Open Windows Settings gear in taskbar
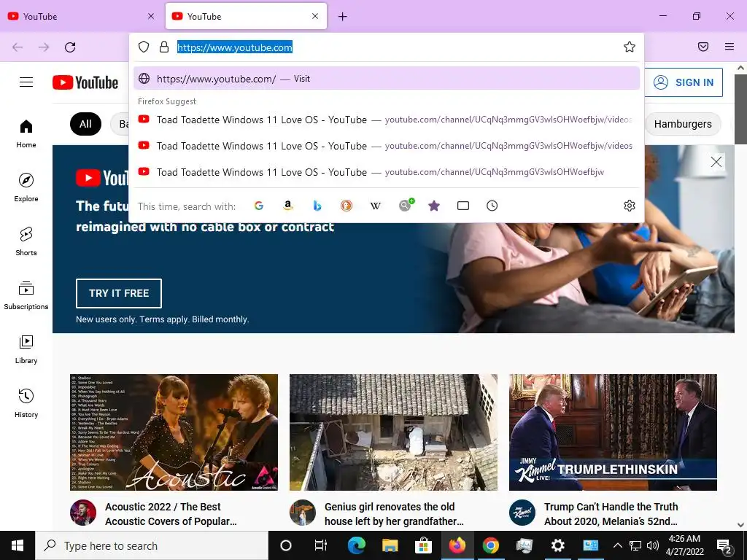Viewport: 747px width, 560px height. pos(557,545)
